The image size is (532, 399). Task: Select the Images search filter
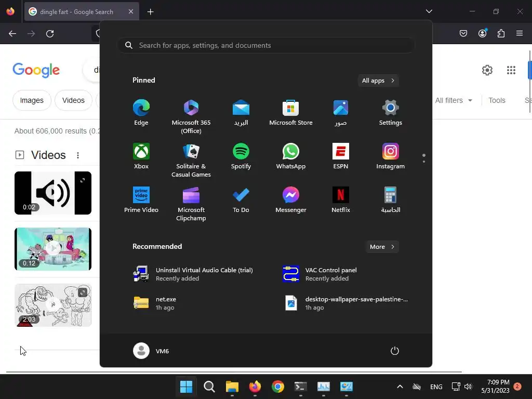(x=32, y=100)
